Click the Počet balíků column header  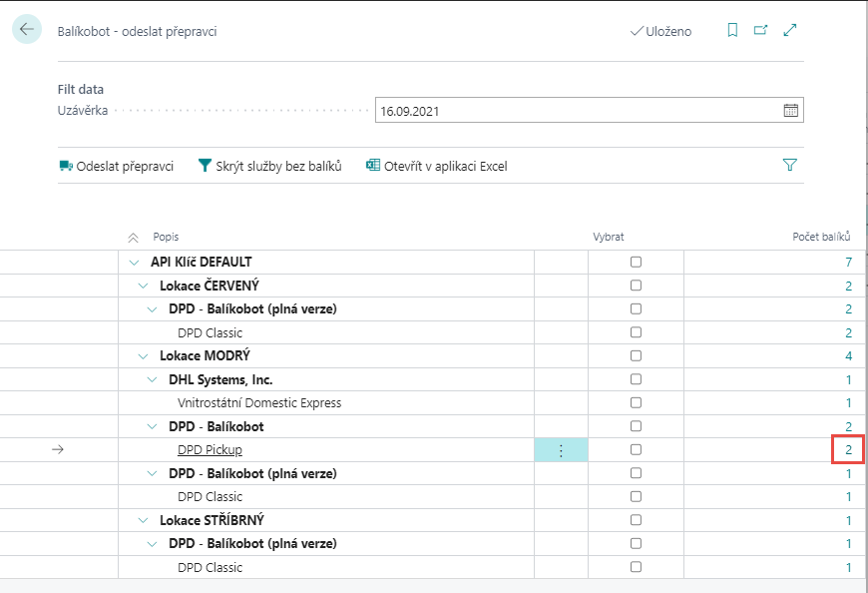coord(820,237)
